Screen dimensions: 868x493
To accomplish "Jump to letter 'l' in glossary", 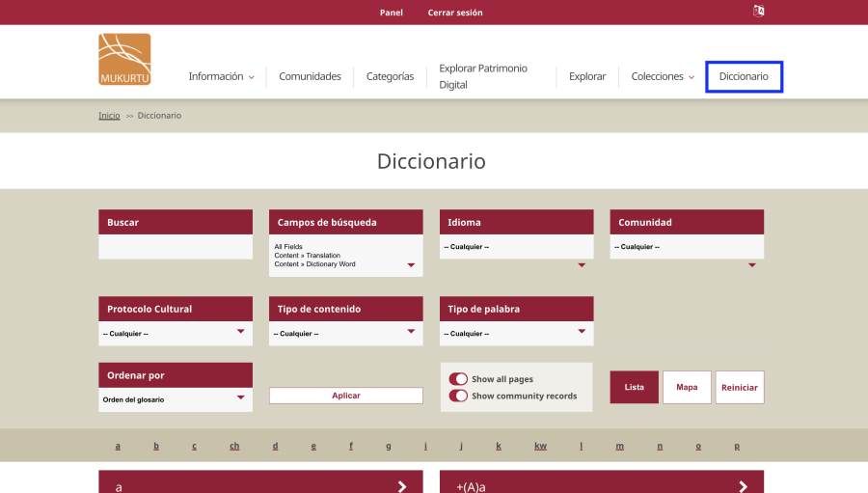I will click(582, 446).
